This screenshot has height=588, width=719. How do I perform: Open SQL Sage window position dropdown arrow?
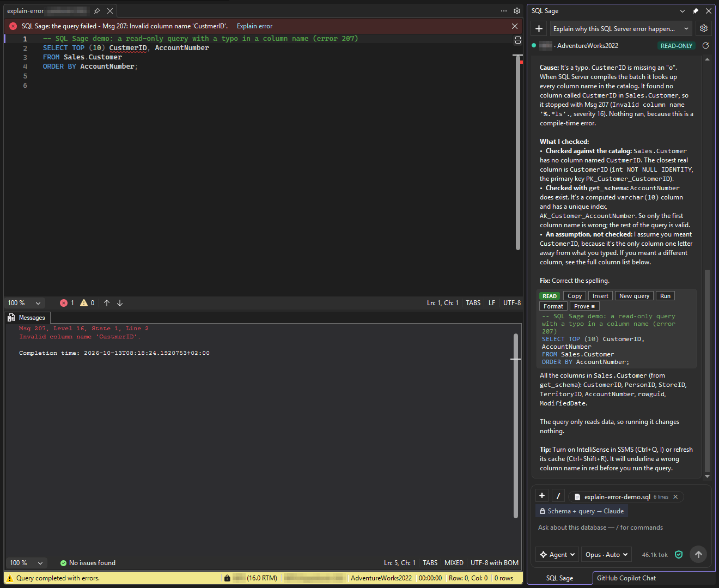coord(683,11)
